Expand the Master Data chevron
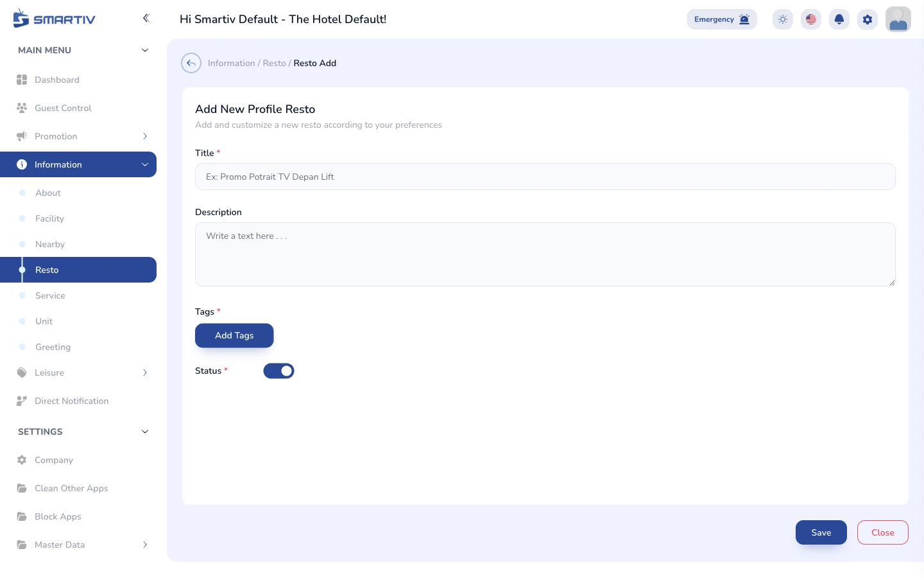 click(x=145, y=545)
